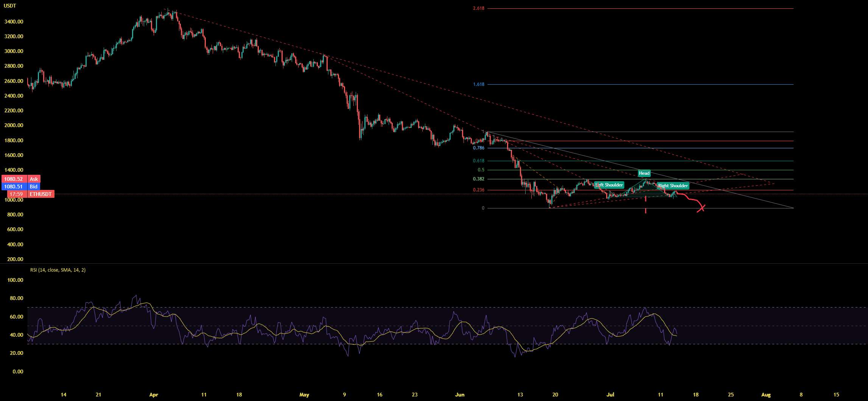This screenshot has height=401, width=868.
Task: Click the 1800.00 price axis label
Action: coord(14,141)
